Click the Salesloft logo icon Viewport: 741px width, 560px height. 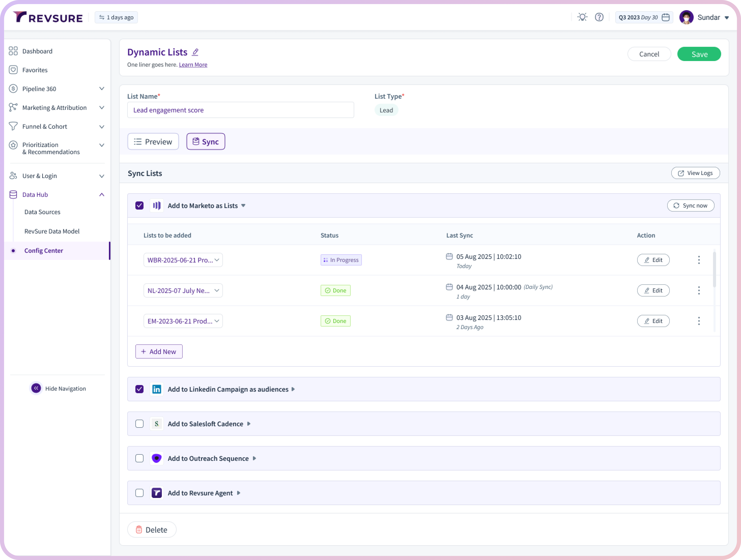pos(157,424)
